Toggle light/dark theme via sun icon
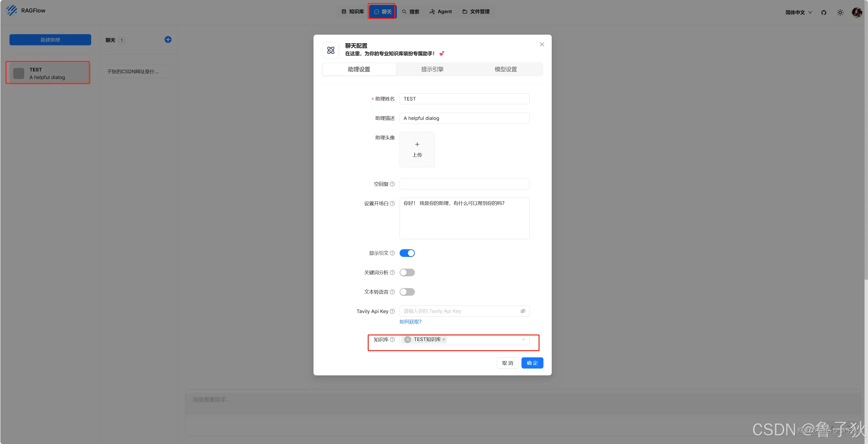Image resolution: width=868 pixels, height=444 pixels. tap(840, 12)
